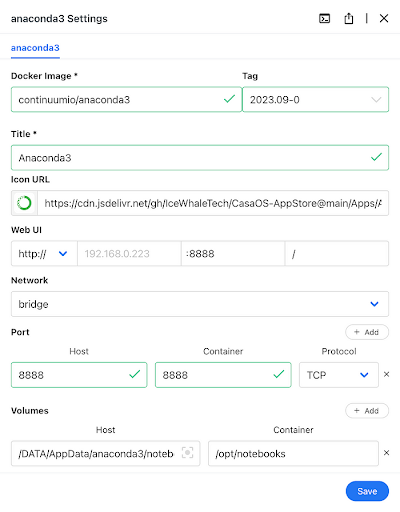This screenshot has width=400, height=512.
Task: Click the Title input field
Action: pyautogui.click(x=200, y=158)
